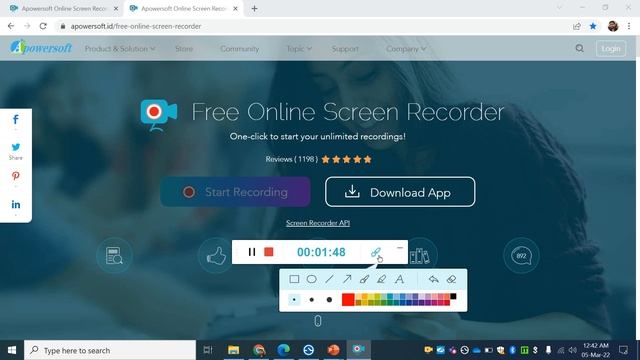The width and height of the screenshot is (640, 360).
Task: Click the Login button
Action: pyautogui.click(x=611, y=49)
